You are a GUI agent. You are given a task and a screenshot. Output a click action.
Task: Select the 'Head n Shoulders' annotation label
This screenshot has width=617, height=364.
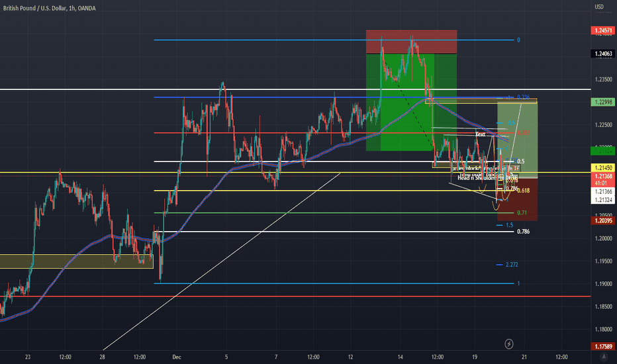478,178
